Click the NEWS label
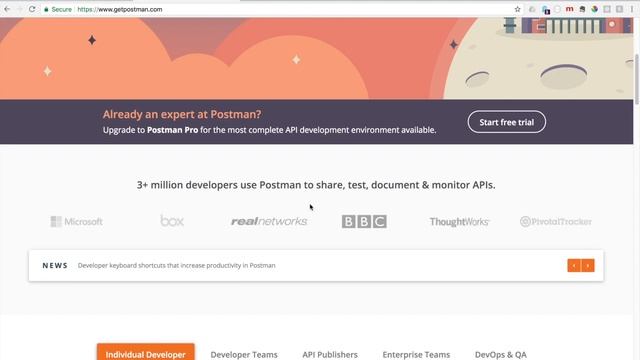This screenshot has width=640, height=360. point(55,265)
